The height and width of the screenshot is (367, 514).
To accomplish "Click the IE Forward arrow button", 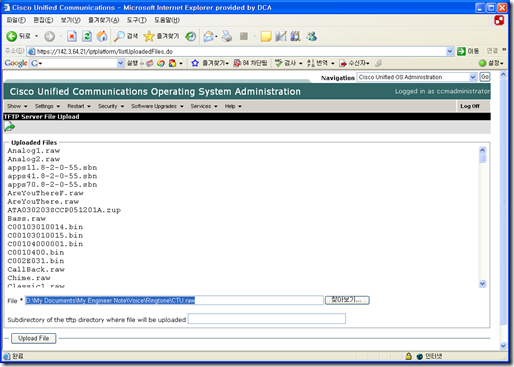I will click(49, 36).
